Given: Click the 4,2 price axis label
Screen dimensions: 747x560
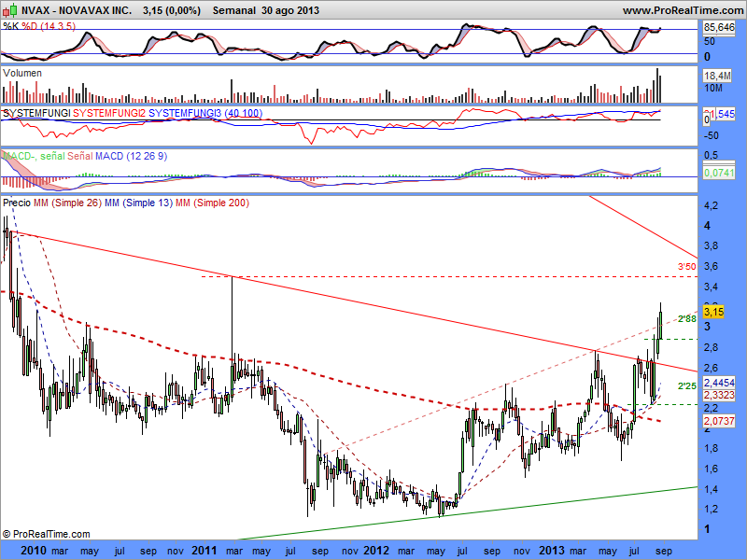Looking at the screenshot, I should (x=711, y=205).
